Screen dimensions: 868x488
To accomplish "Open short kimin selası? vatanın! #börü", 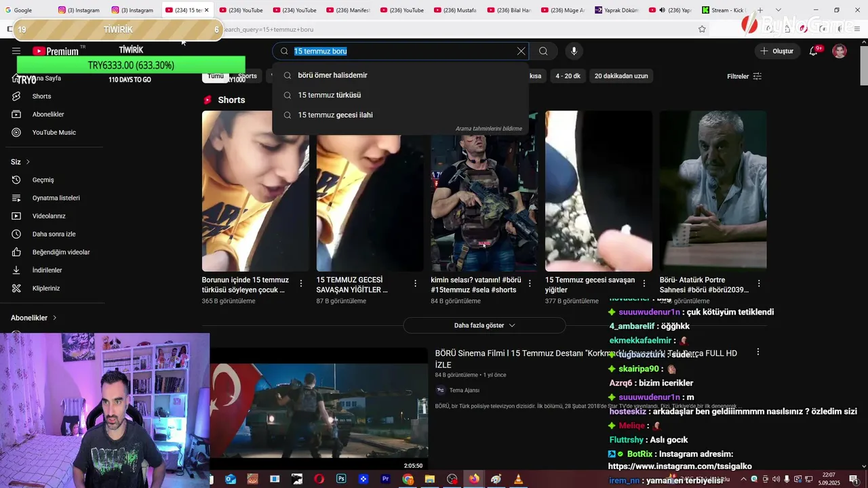I will [484, 191].
